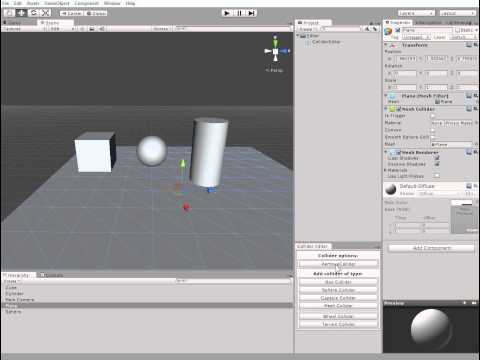Select the Project tab
Viewport: 480px width, 360px height.
[x=313, y=23]
